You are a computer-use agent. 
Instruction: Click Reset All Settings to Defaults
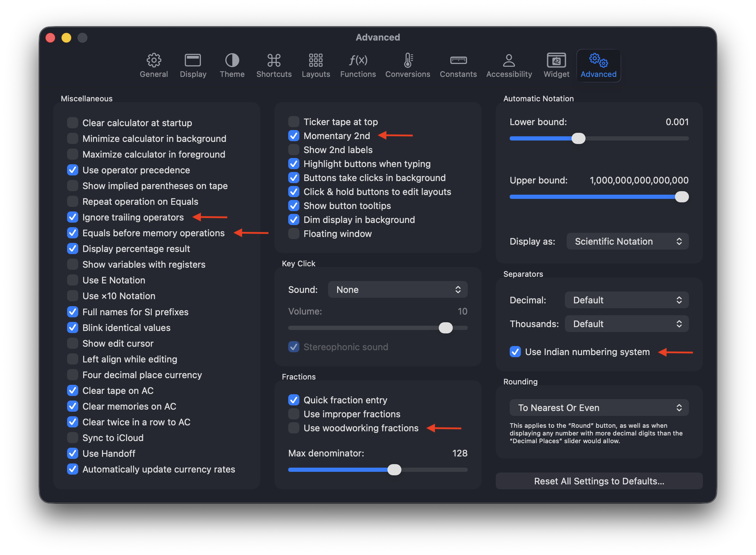pyautogui.click(x=599, y=481)
